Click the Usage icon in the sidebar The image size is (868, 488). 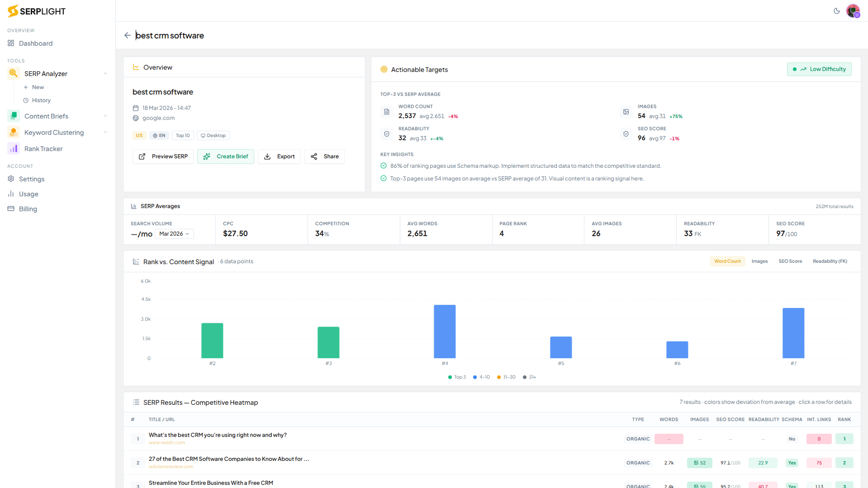[x=11, y=194]
